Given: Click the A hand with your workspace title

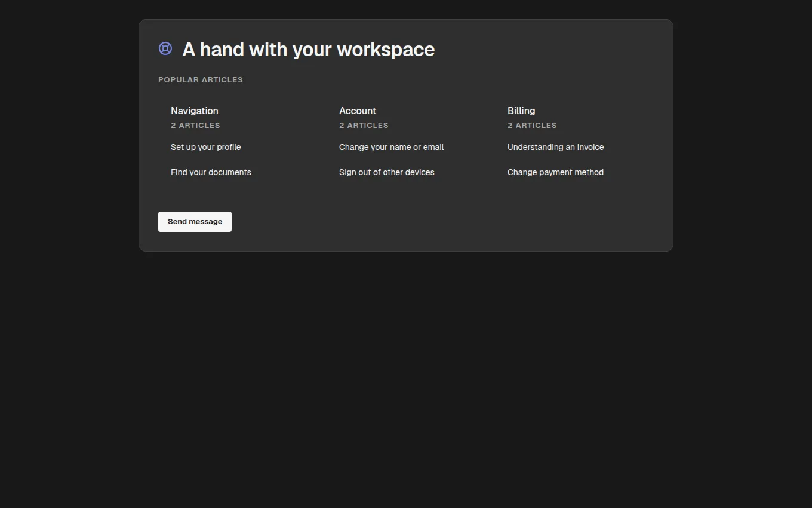Looking at the screenshot, I should (x=309, y=50).
